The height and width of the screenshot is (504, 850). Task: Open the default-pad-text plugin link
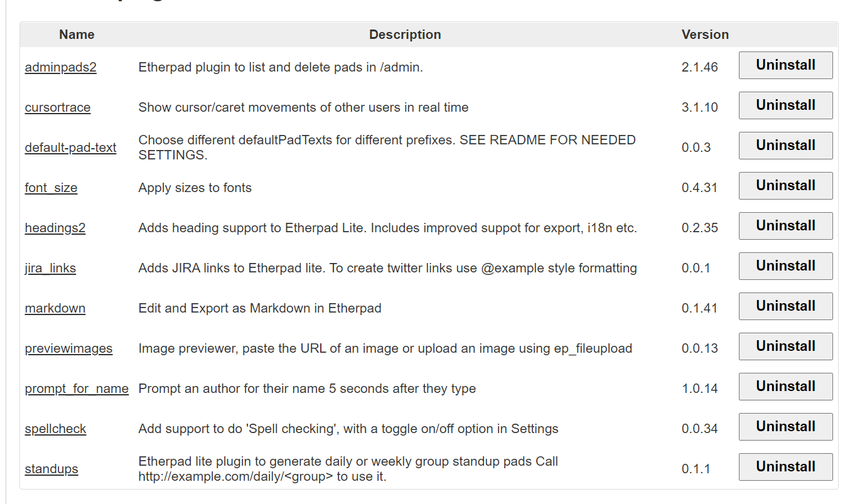[x=70, y=147]
